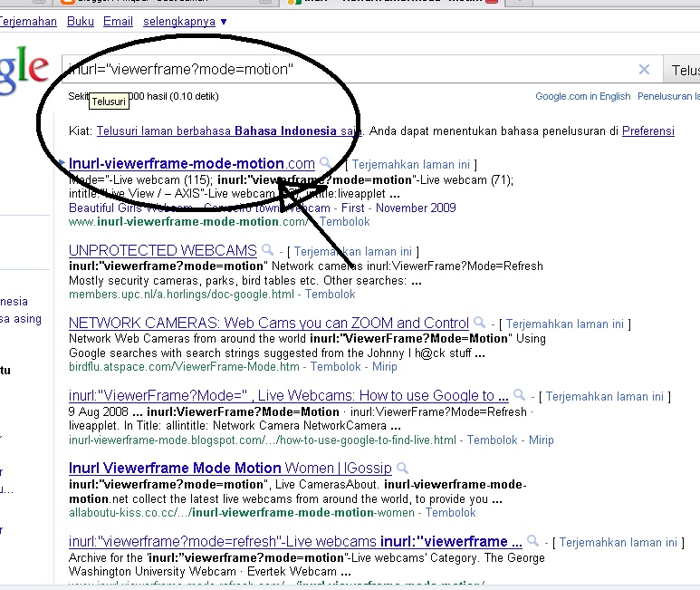Click members.upc.nl/a.horlings/doc-google.html URL text
Screen dimensions: 700x590
click(181, 294)
